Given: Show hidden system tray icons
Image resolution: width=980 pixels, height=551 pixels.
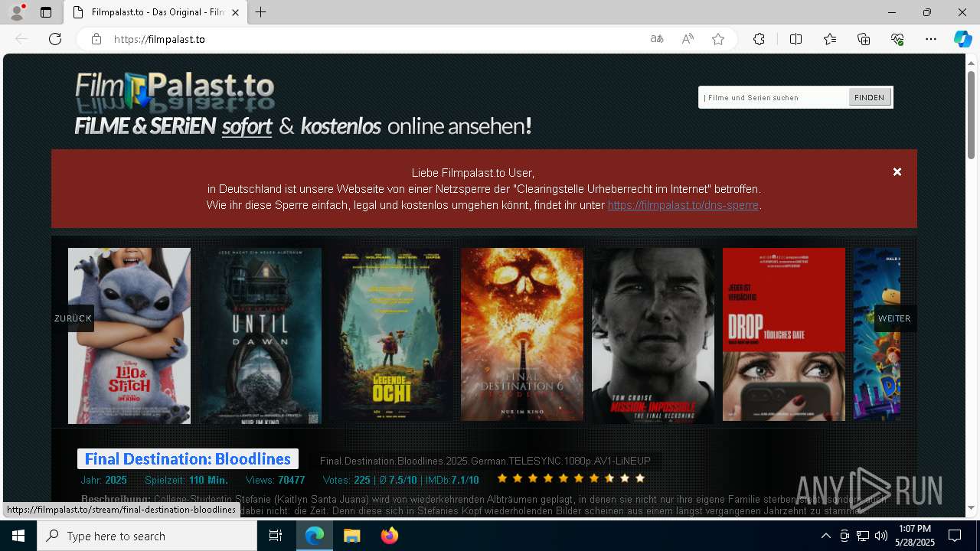Looking at the screenshot, I should pyautogui.click(x=825, y=536).
